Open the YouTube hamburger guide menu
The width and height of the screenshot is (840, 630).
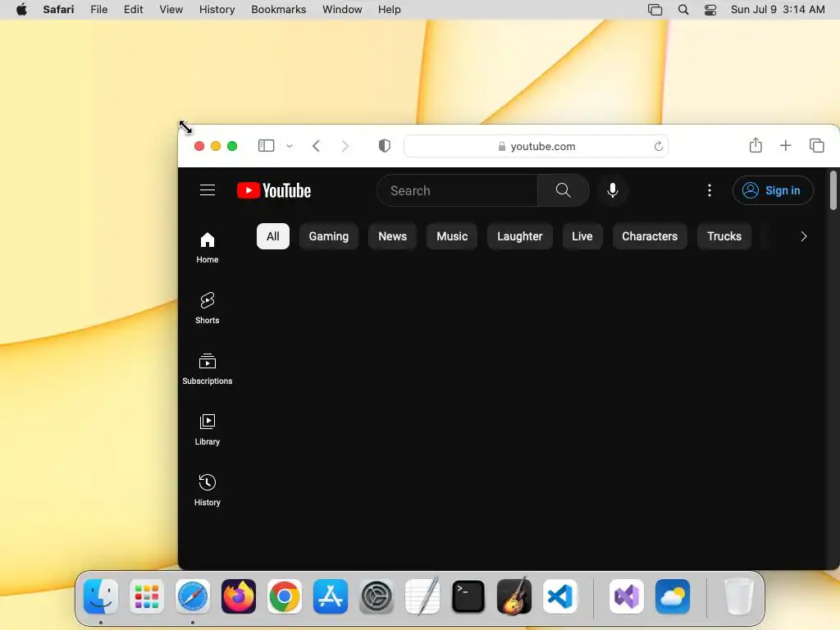[x=208, y=190]
